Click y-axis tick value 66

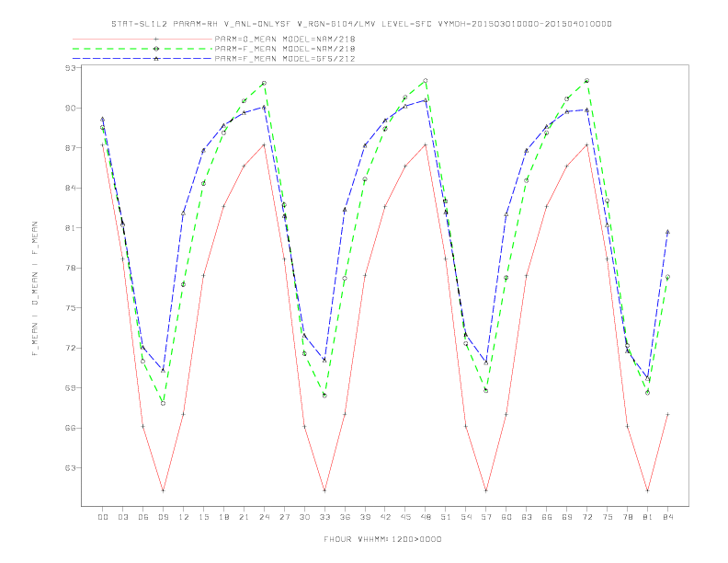(x=70, y=428)
